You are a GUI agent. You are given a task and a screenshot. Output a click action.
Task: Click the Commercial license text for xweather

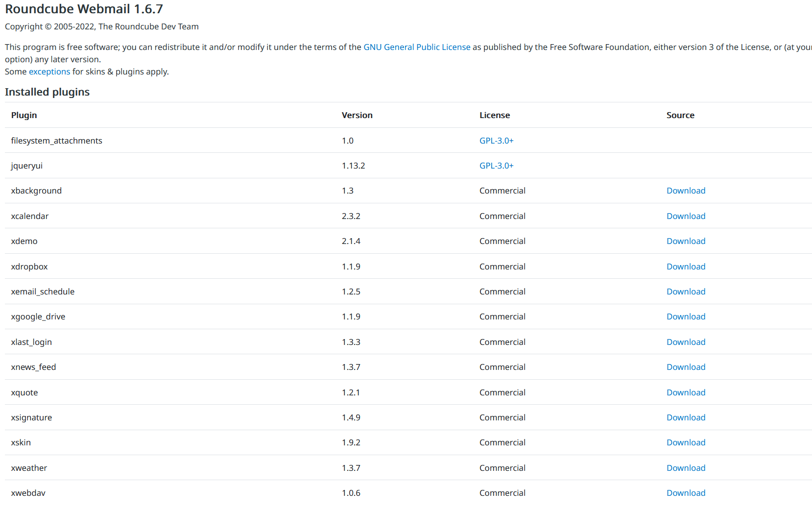(502, 468)
